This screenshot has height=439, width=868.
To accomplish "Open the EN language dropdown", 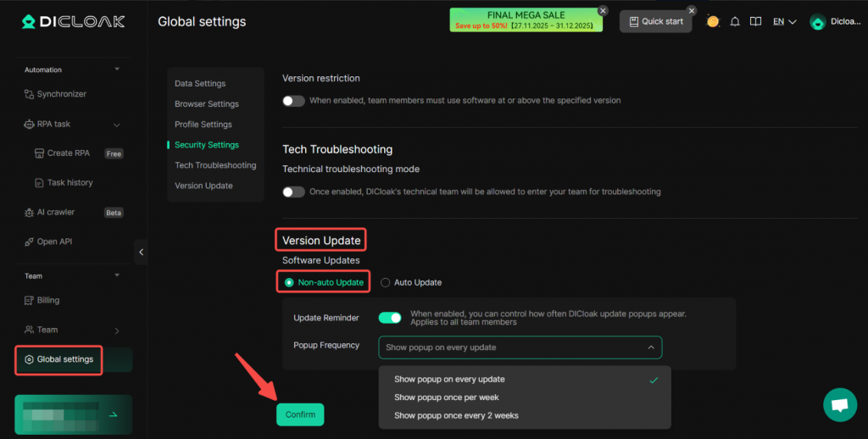I will 784,22.
